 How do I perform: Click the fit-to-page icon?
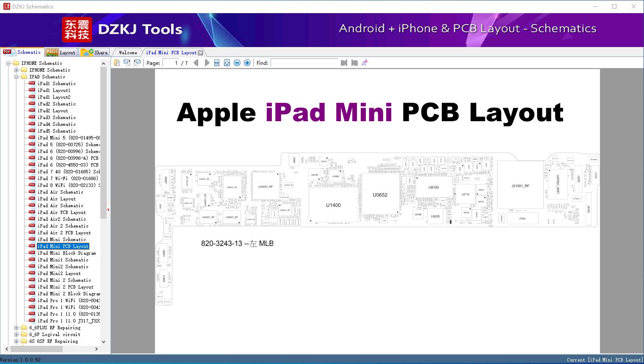(x=226, y=62)
